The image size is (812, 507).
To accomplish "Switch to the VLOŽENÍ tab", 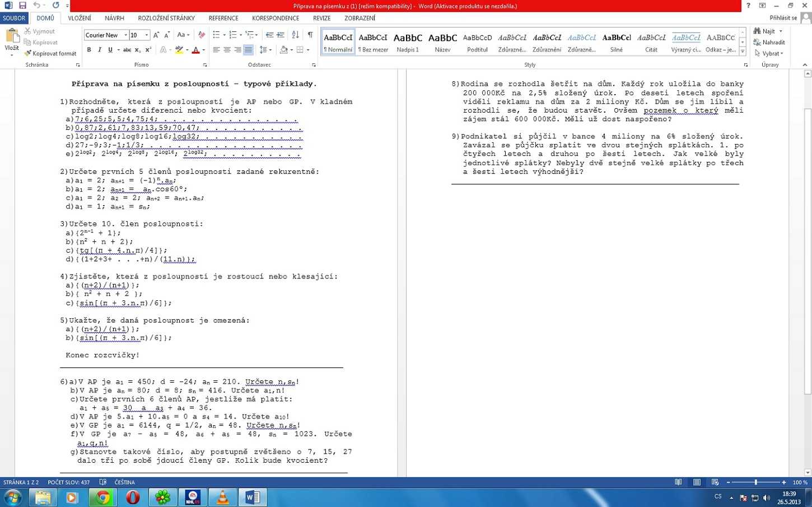I will tap(80, 18).
